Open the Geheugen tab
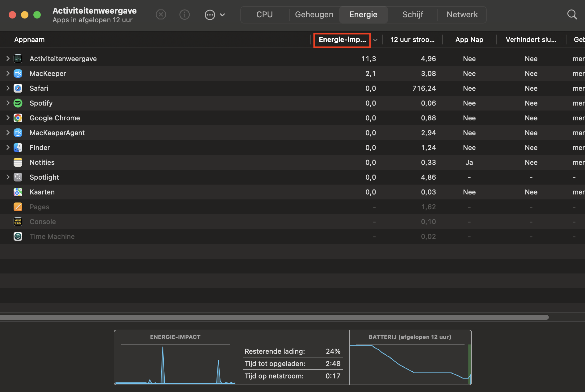Image resolution: width=585 pixels, height=392 pixels. pos(314,15)
